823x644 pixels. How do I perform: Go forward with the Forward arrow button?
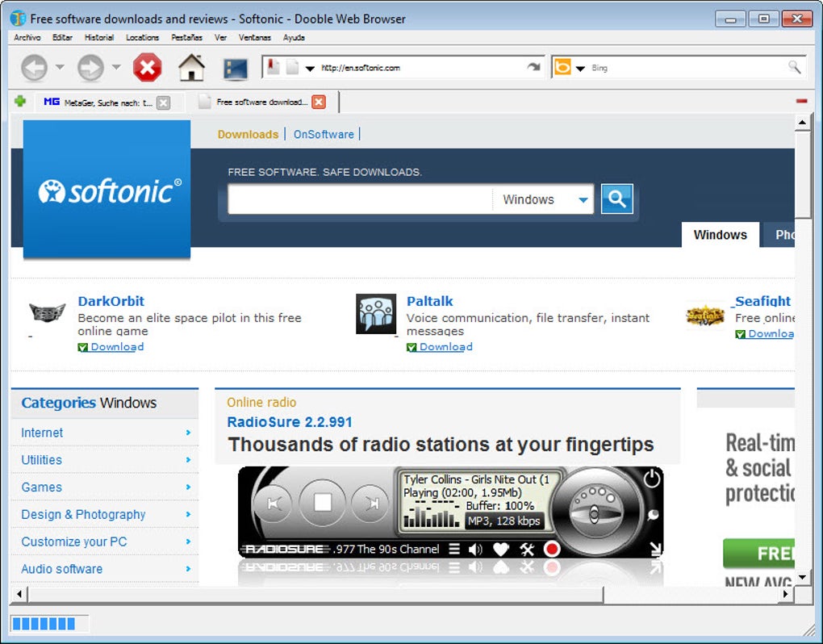(x=91, y=68)
